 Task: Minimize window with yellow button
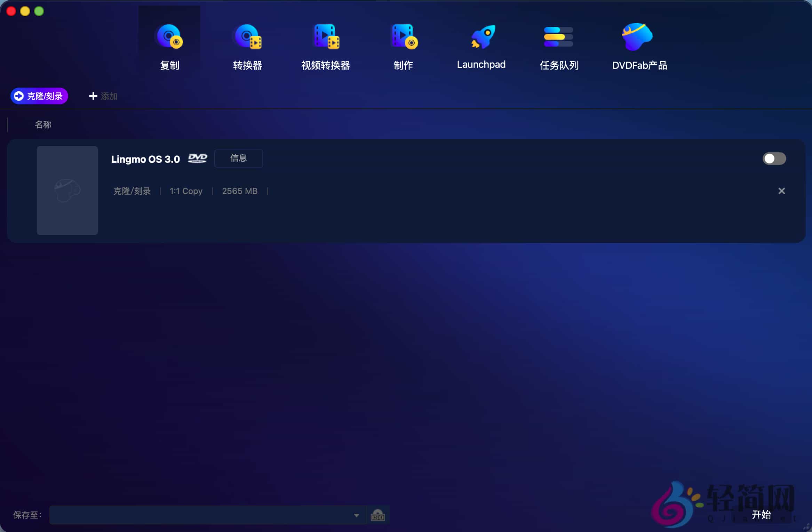(x=25, y=11)
